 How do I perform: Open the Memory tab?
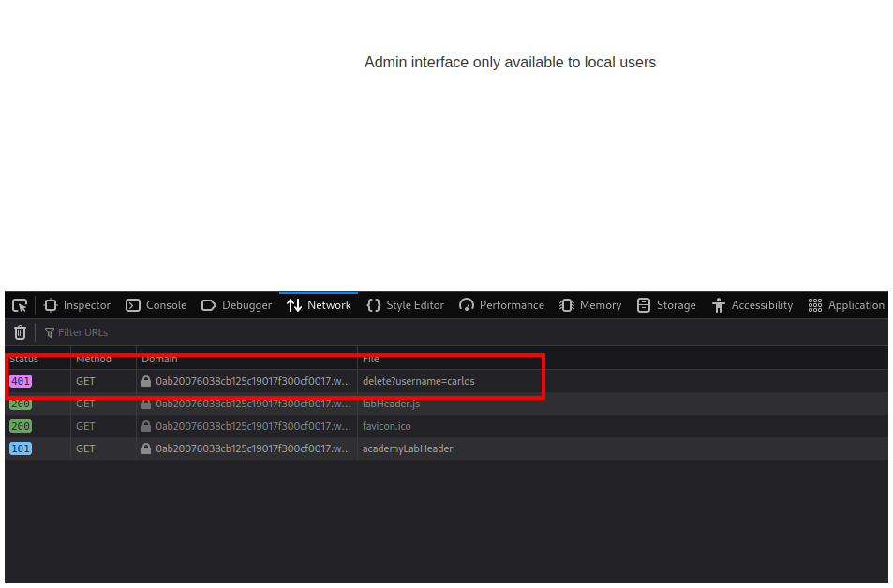point(590,305)
